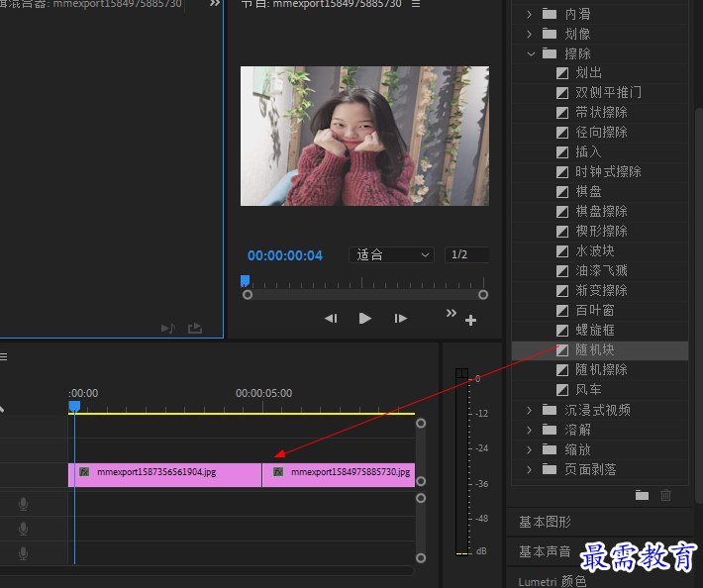Click the program monitor timecode 00:00:00:04
Viewport: 703px width, 588px height.
point(285,255)
